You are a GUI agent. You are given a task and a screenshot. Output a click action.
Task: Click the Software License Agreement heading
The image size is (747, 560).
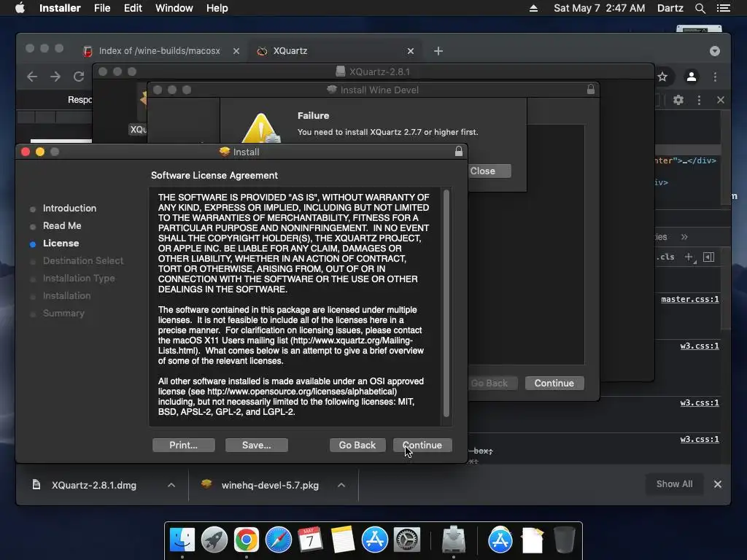pyautogui.click(x=214, y=175)
